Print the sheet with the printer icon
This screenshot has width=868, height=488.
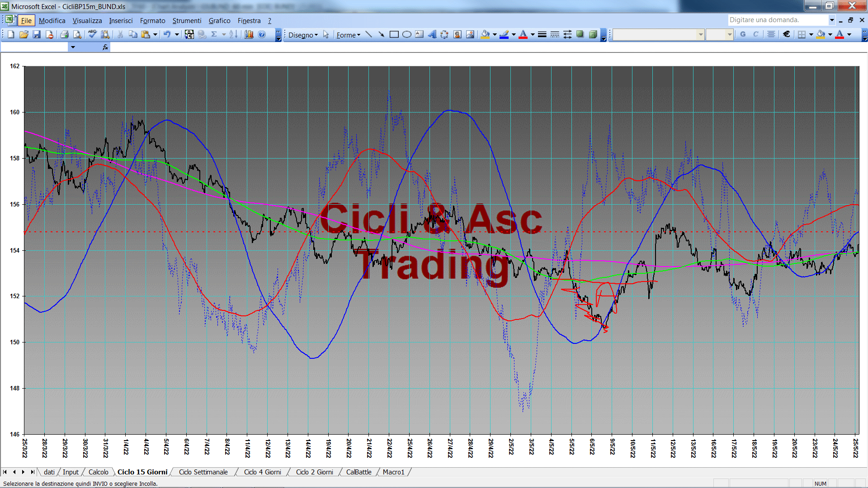pos(65,34)
